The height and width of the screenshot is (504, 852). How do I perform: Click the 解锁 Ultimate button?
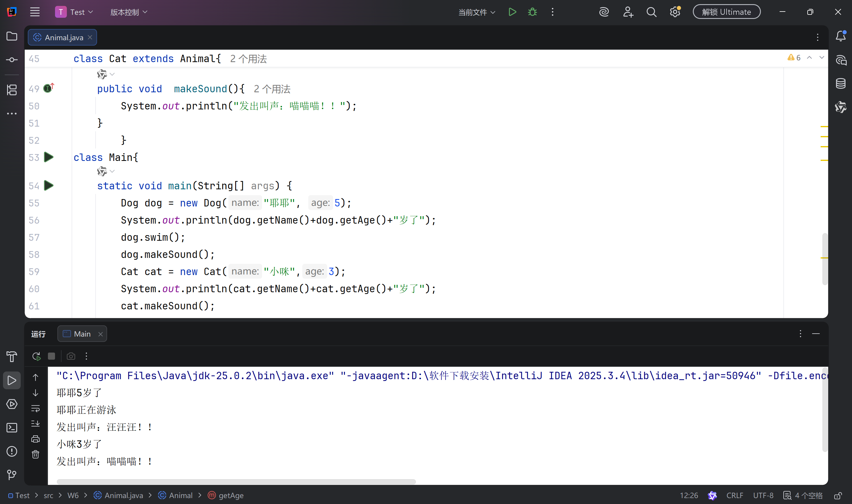pos(726,12)
